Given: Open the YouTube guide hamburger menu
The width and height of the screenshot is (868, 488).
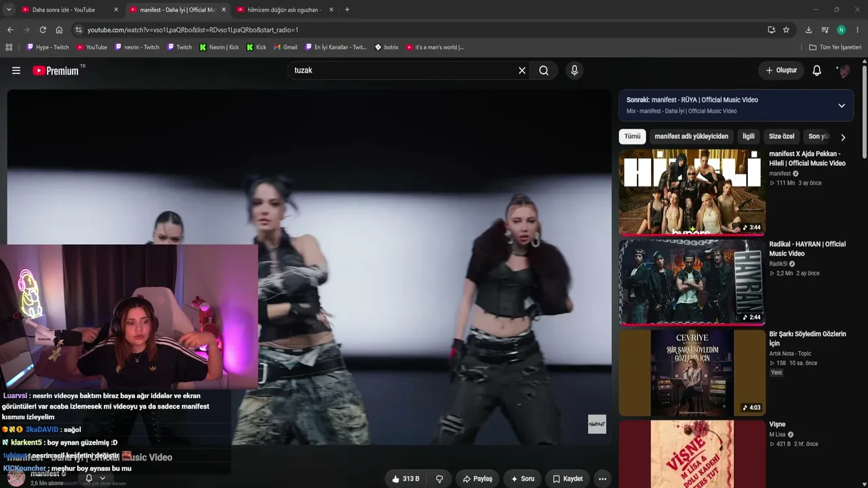Looking at the screenshot, I should coord(16,70).
